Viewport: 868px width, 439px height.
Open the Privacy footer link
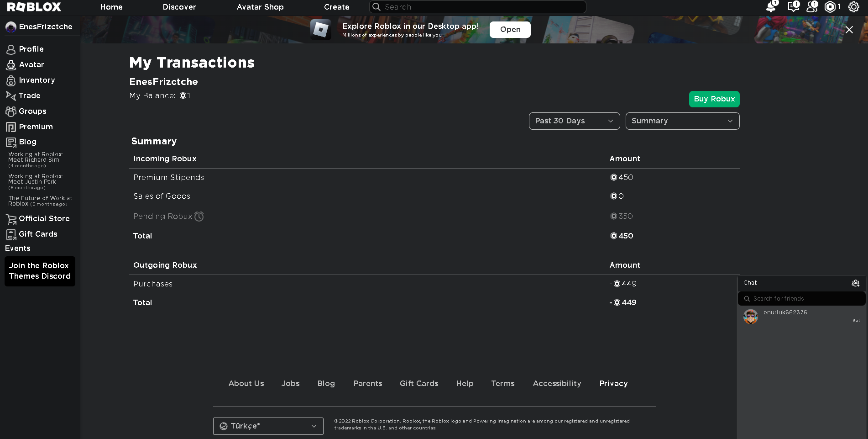click(x=614, y=384)
